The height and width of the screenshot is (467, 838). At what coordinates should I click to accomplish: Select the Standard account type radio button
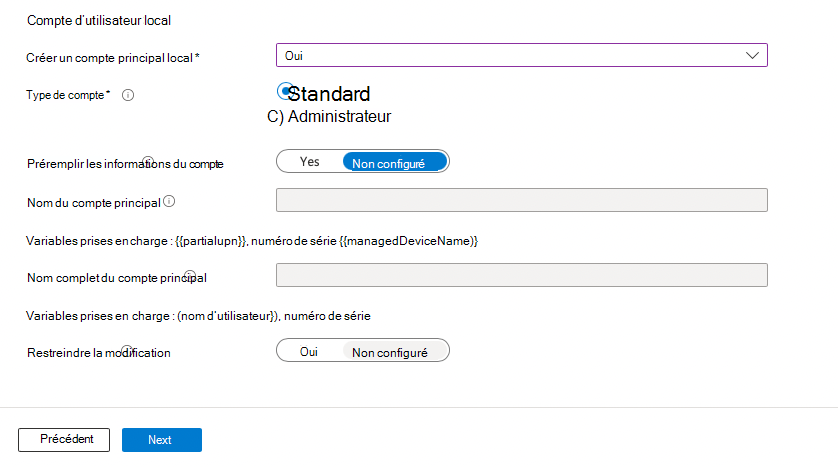click(284, 91)
